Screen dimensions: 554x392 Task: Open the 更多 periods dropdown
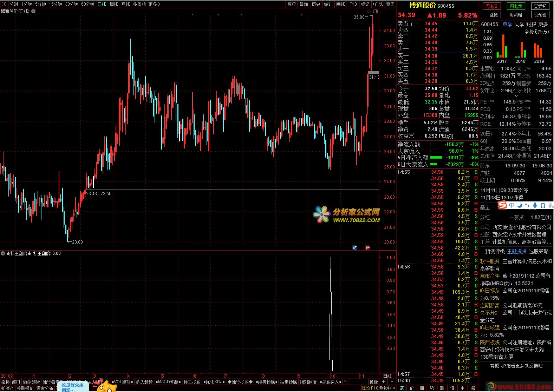coord(154,4)
